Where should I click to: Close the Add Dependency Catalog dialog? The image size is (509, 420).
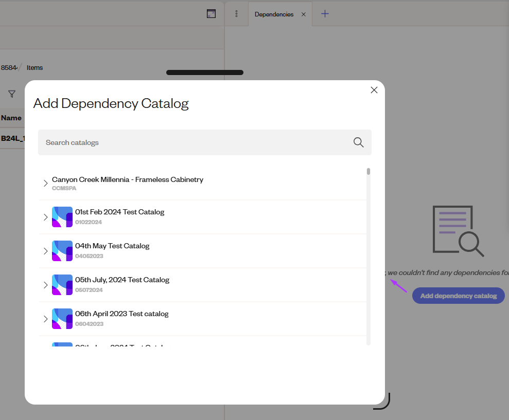click(374, 90)
